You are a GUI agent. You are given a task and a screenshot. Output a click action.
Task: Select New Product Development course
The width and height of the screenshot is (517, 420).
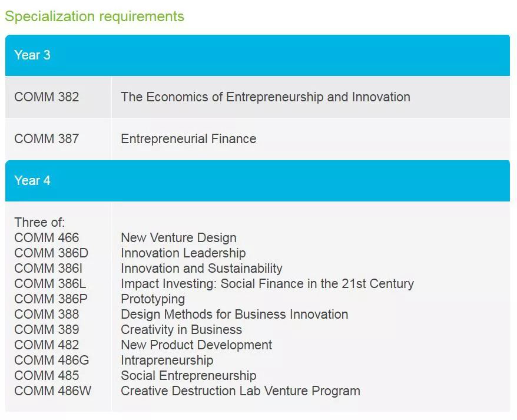tap(196, 345)
